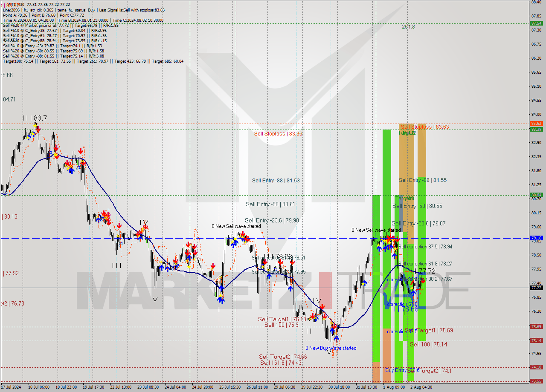Click the green '84.71' level label
The height and width of the screenshot is (392, 546).
pyautogui.click(x=9, y=99)
